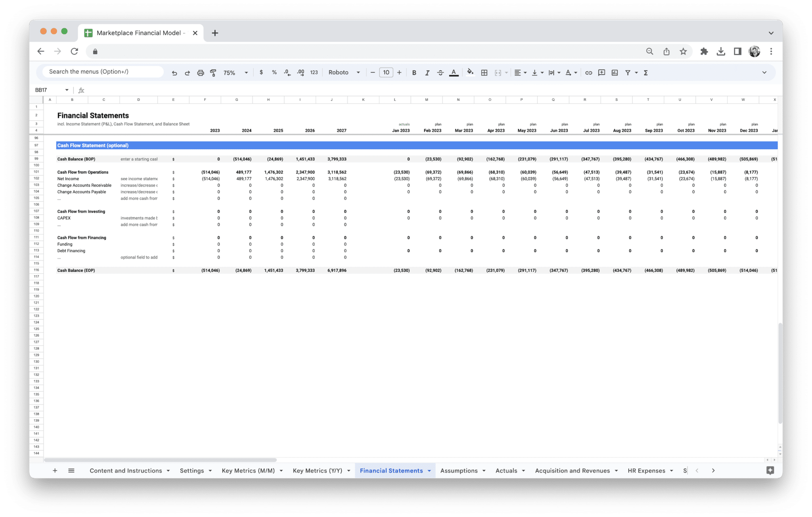812x517 pixels.
Task: Click the borders icon in the toolbar
Action: [x=484, y=73]
